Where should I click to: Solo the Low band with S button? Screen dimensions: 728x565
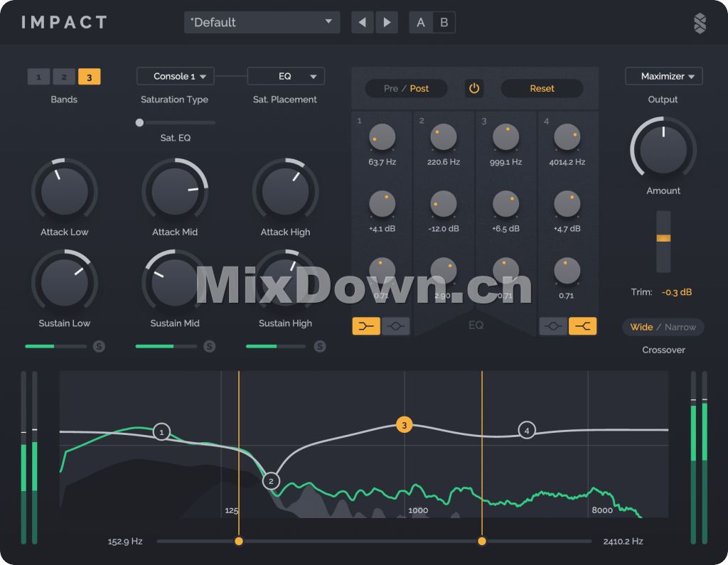point(99,346)
